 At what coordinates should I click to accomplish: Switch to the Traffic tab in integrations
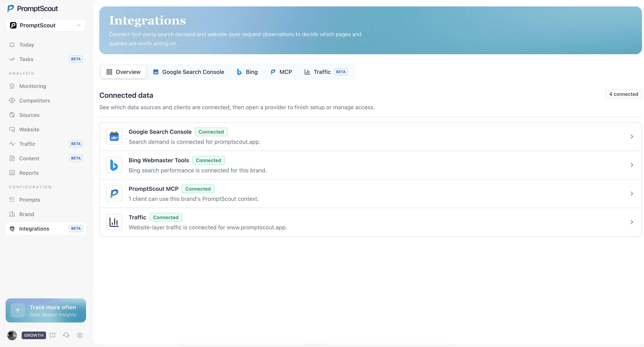click(326, 72)
